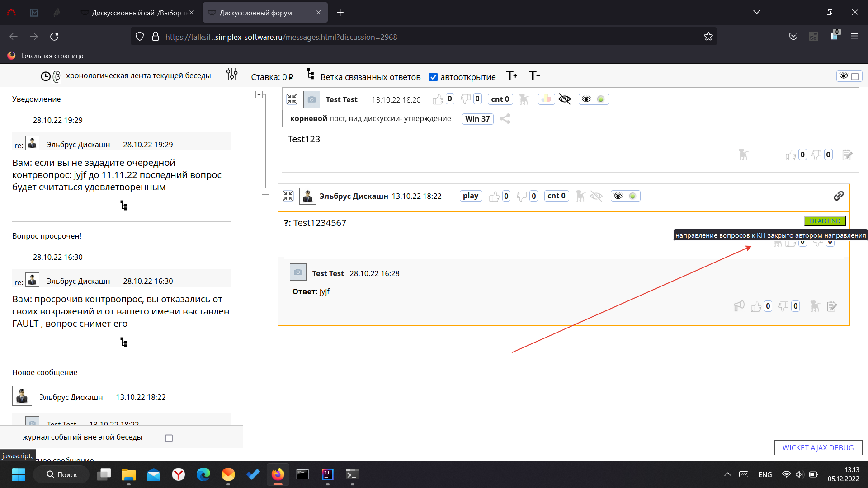868x488 pixels.
Task: Open the filter settings sliders icon
Action: click(232, 75)
